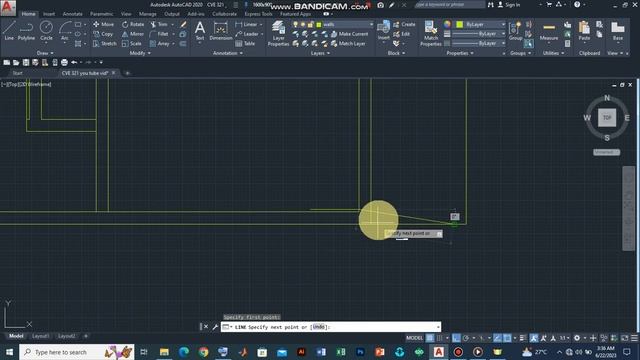640x360 pixels.
Task: Click the Scale command
Action: [x=131, y=43]
